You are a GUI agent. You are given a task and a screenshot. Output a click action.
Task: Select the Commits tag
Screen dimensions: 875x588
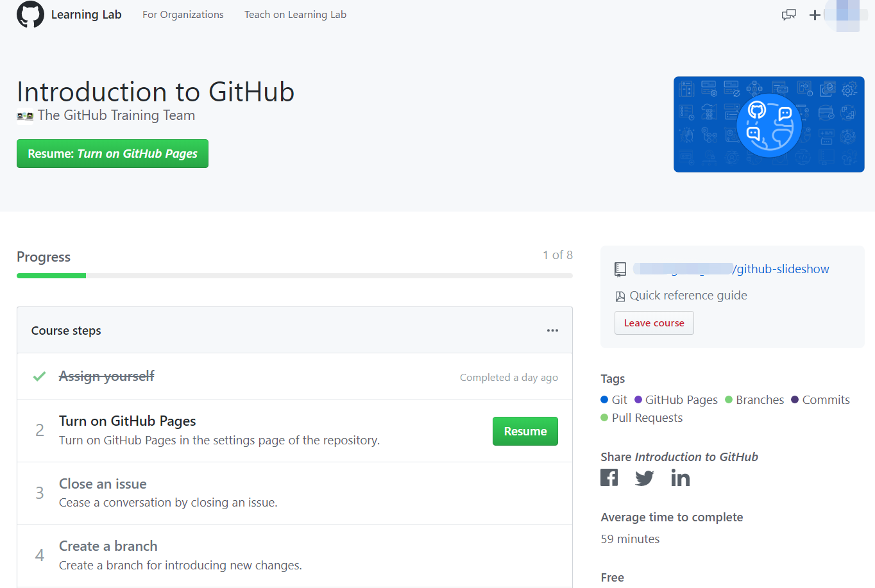(x=820, y=400)
